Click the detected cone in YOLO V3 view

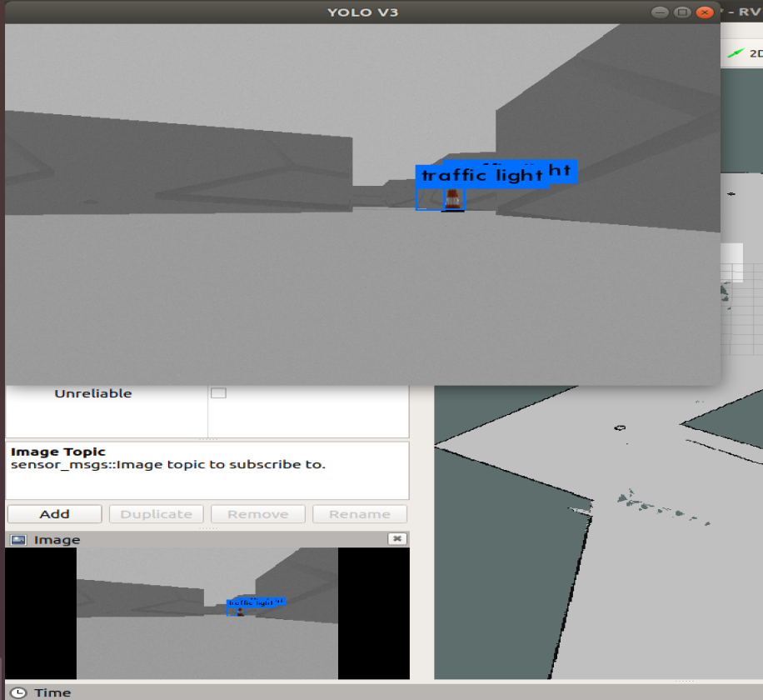(452, 199)
